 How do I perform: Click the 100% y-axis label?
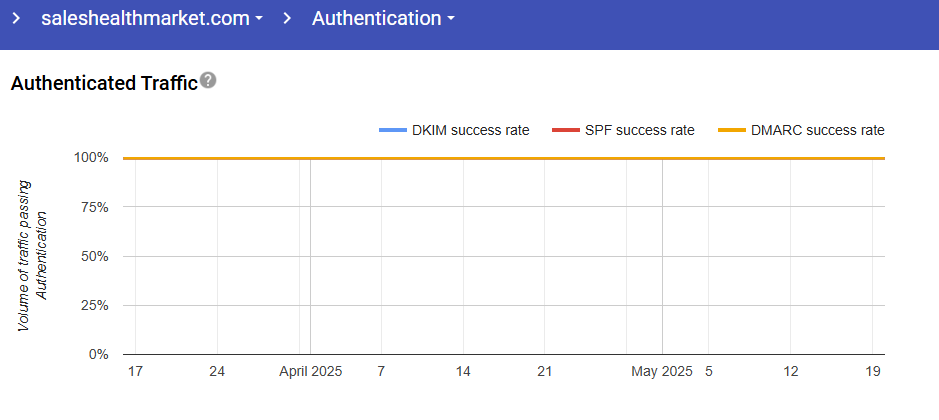pyautogui.click(x=90, y=158)
